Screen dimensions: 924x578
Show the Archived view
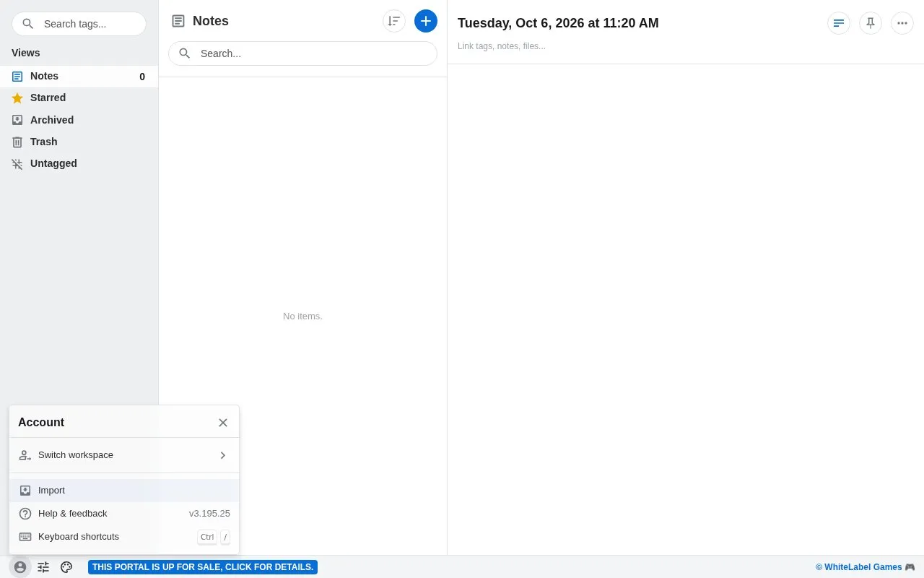click(79, 120)
